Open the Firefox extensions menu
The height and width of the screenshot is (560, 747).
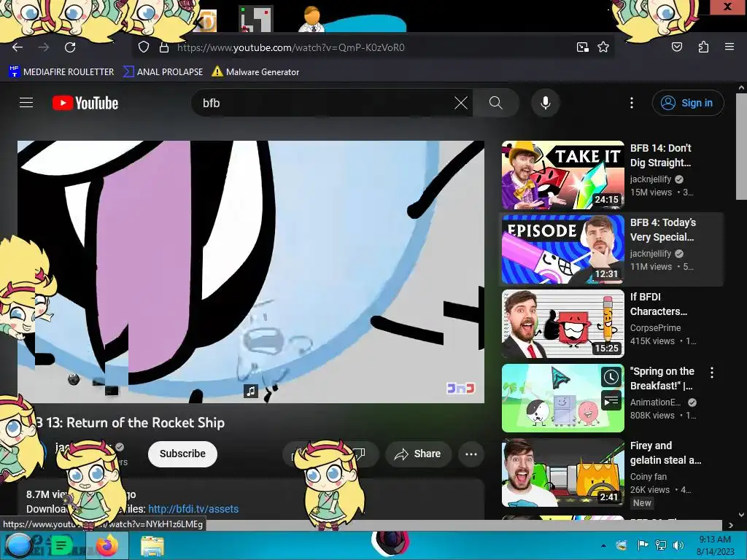coord(703,47)
